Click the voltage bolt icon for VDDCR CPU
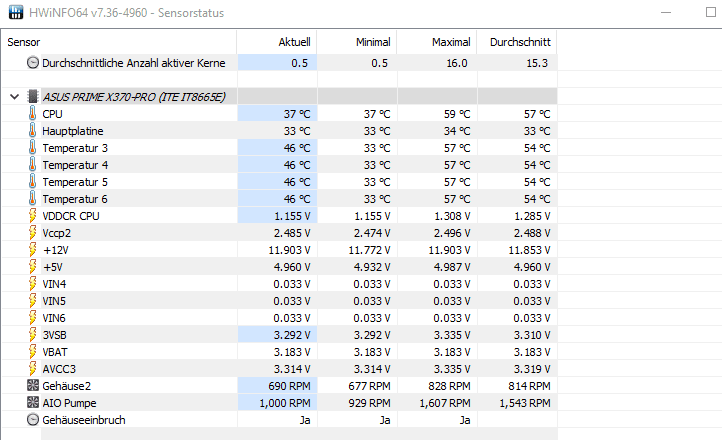Screen dimensions: 722x440 [32, 216]
